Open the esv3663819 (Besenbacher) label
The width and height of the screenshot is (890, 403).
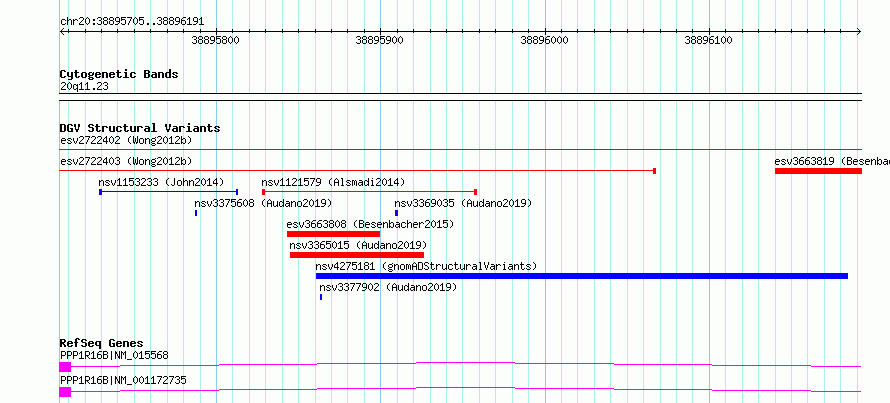[832, 161]
